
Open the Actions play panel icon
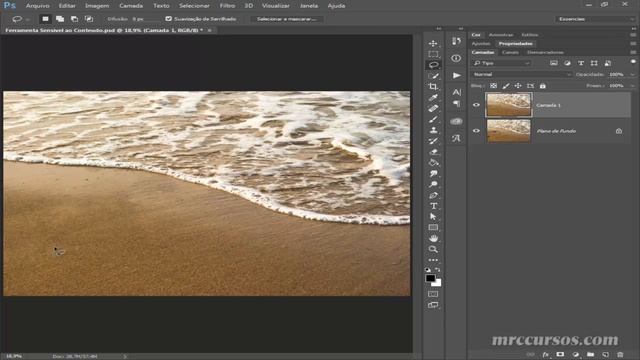(456, 76)
